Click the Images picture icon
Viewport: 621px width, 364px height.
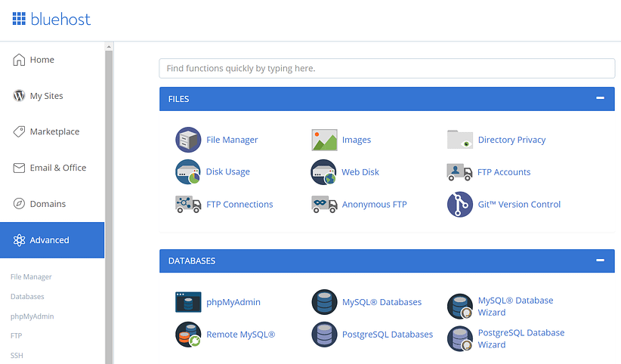pyautogui.click(x=324, y=140)
